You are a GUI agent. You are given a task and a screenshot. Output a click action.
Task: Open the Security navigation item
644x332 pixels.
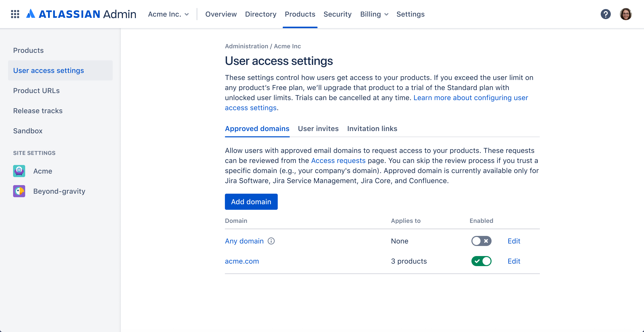337,14
